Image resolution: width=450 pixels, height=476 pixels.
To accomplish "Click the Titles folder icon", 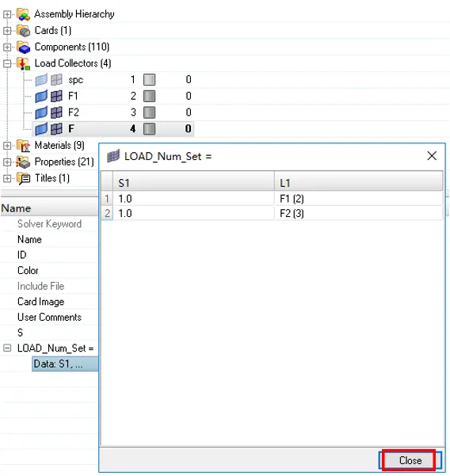I will pos(23,178).
